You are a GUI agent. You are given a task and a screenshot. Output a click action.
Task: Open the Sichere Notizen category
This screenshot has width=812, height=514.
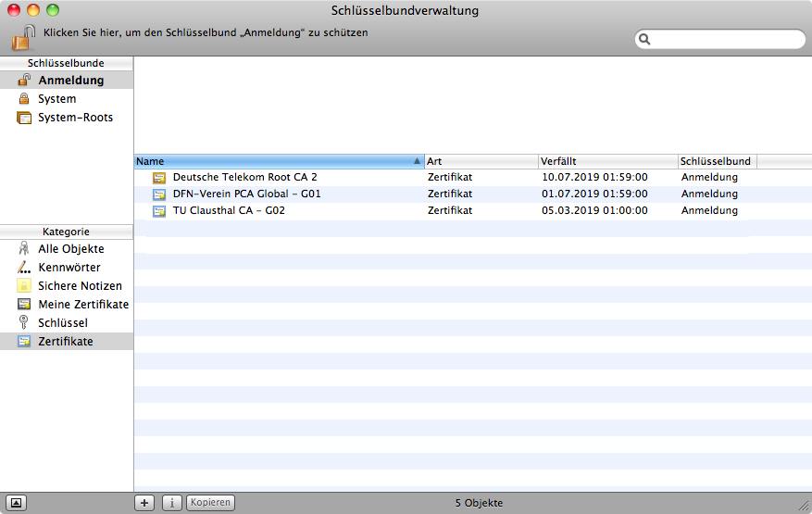[80, 286]
